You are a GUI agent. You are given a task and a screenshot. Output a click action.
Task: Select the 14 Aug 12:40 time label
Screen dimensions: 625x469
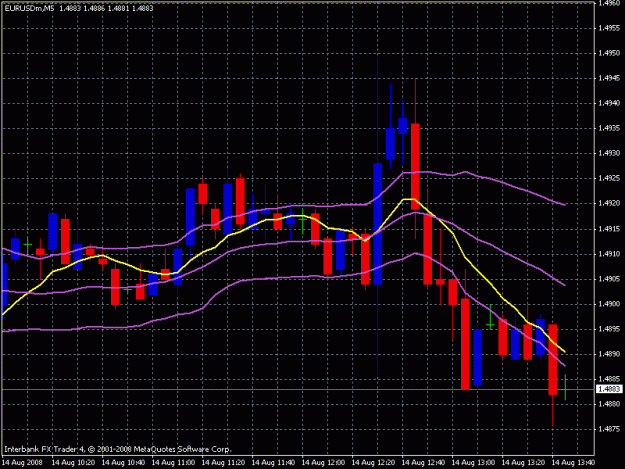pyautogui.click(x=423, y=463)
